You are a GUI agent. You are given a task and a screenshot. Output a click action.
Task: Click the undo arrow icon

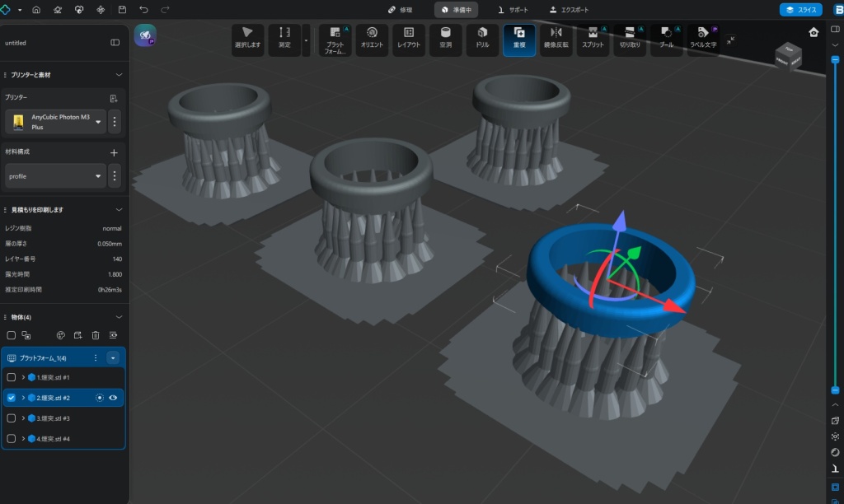click(x=144, y=10)
